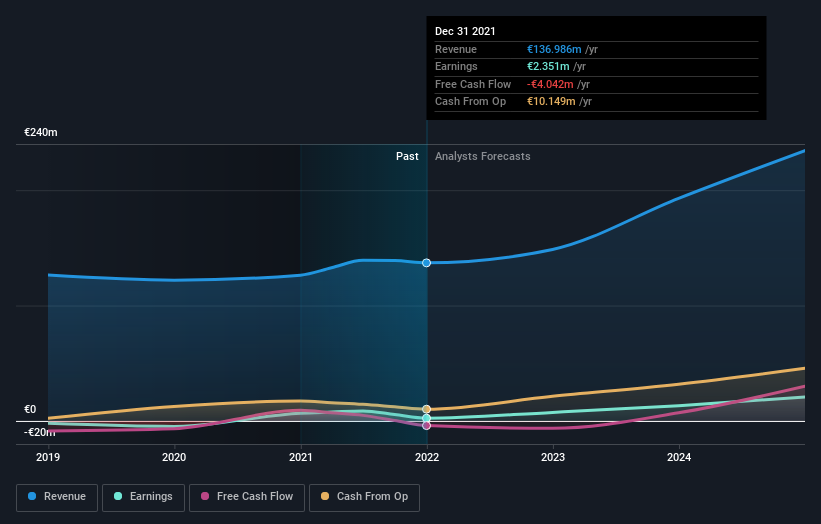This screenshot has height=524, width=821.
Task: Click the €2.351m earnings value in tooltip
Action: coord(548,66)
